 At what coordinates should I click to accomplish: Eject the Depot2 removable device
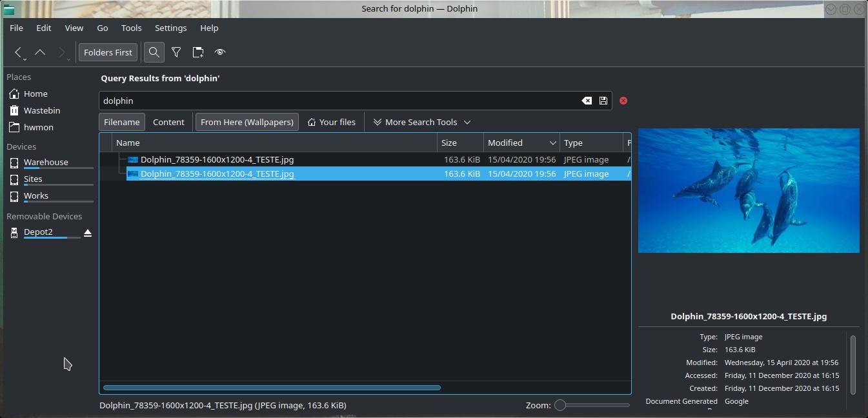click(x=88, y=233)
